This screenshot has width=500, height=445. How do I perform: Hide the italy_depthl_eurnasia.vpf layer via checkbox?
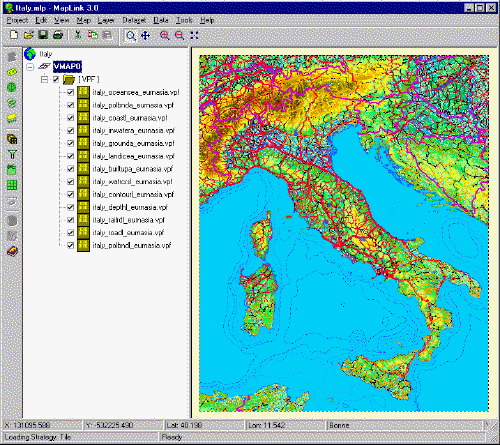(70, 207)
